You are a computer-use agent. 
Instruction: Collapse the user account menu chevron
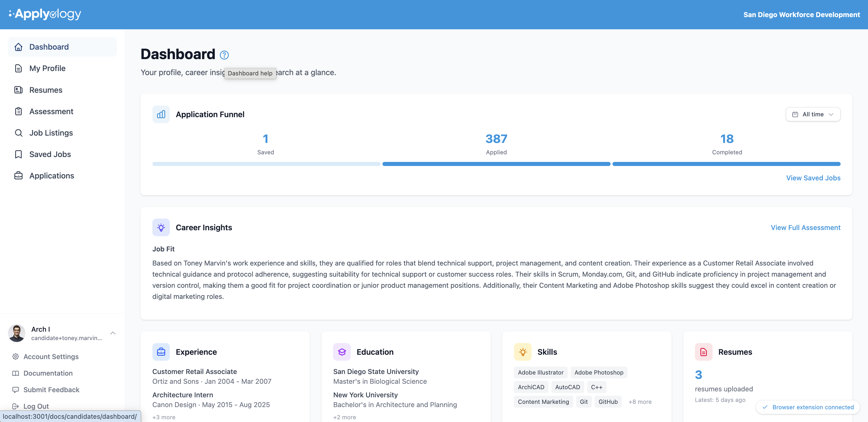tap(113, 333)
